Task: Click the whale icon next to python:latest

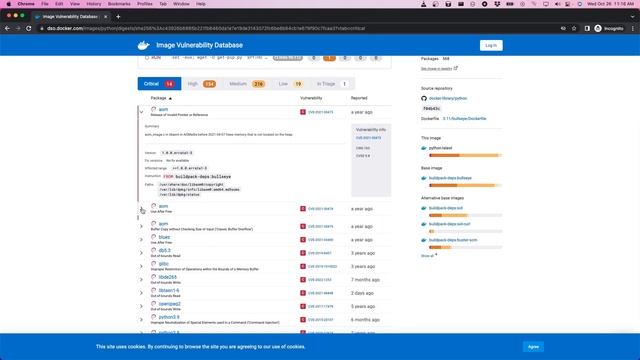Action: (424, 148)
